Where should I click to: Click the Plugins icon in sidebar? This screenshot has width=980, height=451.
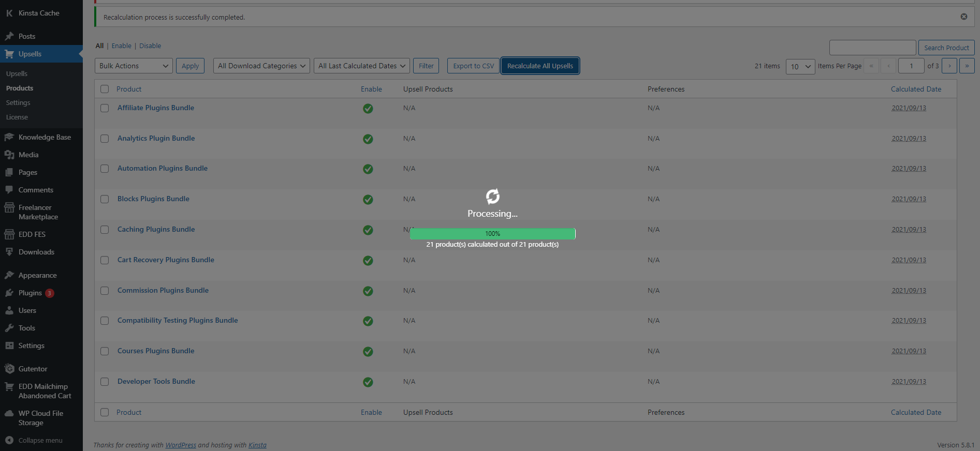pos(9,293)
